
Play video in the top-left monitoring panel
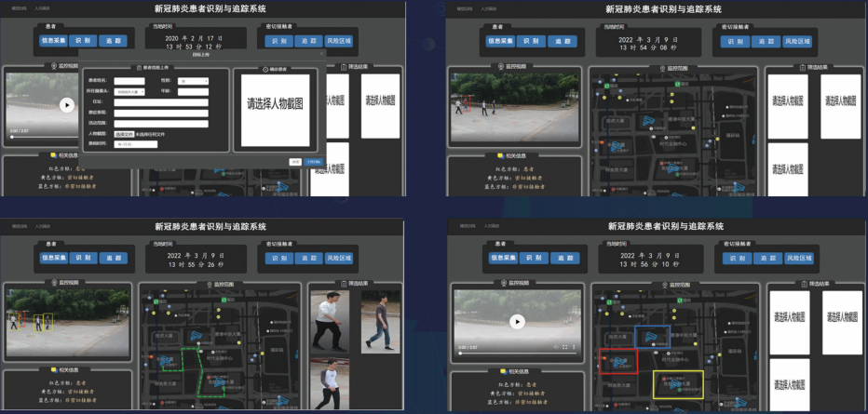[x=66, y=105]
